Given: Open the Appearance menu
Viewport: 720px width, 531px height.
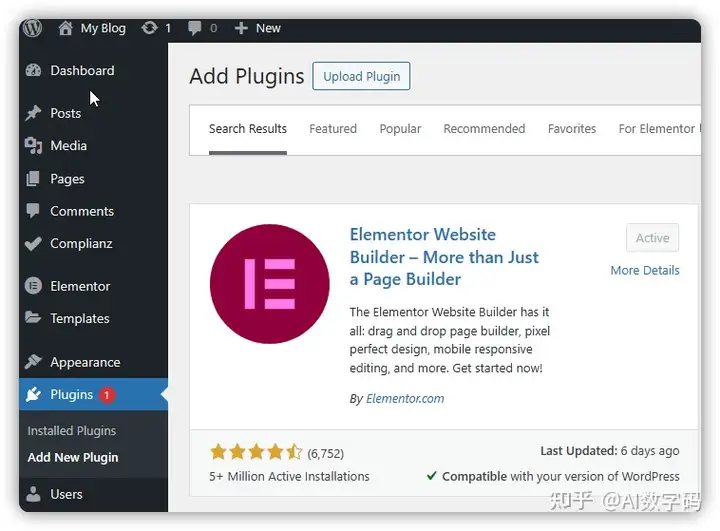Looking at the screenshot, I should (85, 362).
